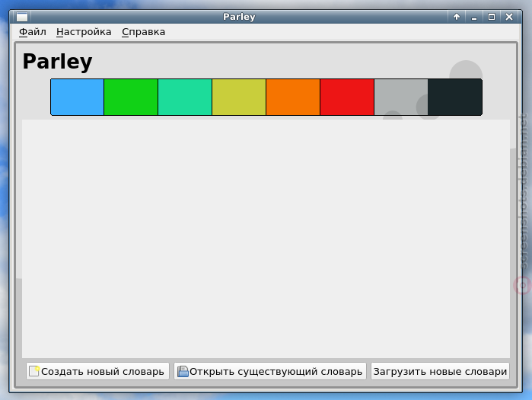
Task: Open the Справка menu
Action: [144, 32]
